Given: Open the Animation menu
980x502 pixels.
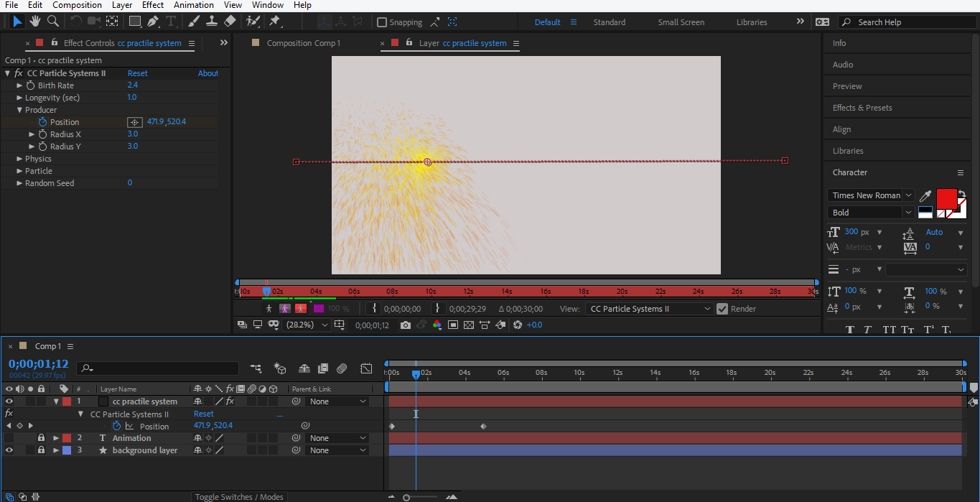Looking at the screenshot, I should (x=193, y=5).
